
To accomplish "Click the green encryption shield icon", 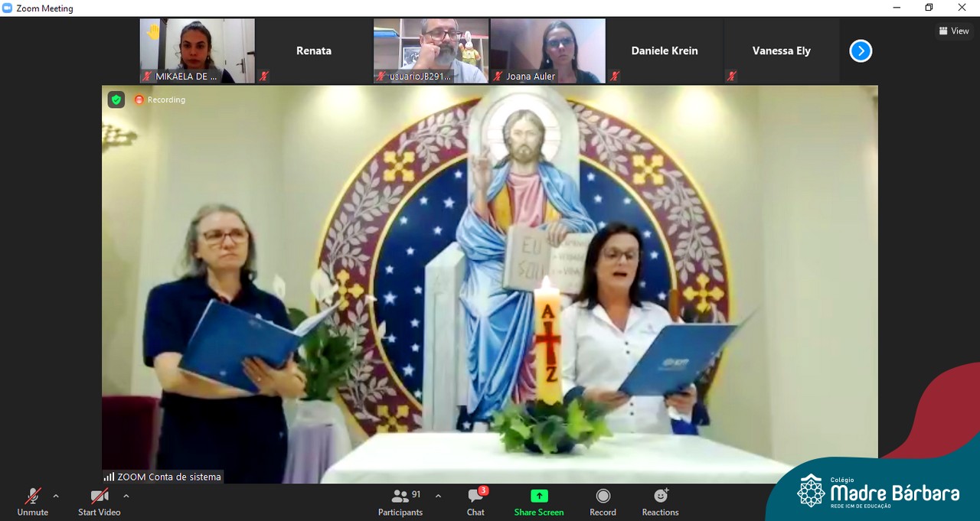I will (x=116, y=99).
